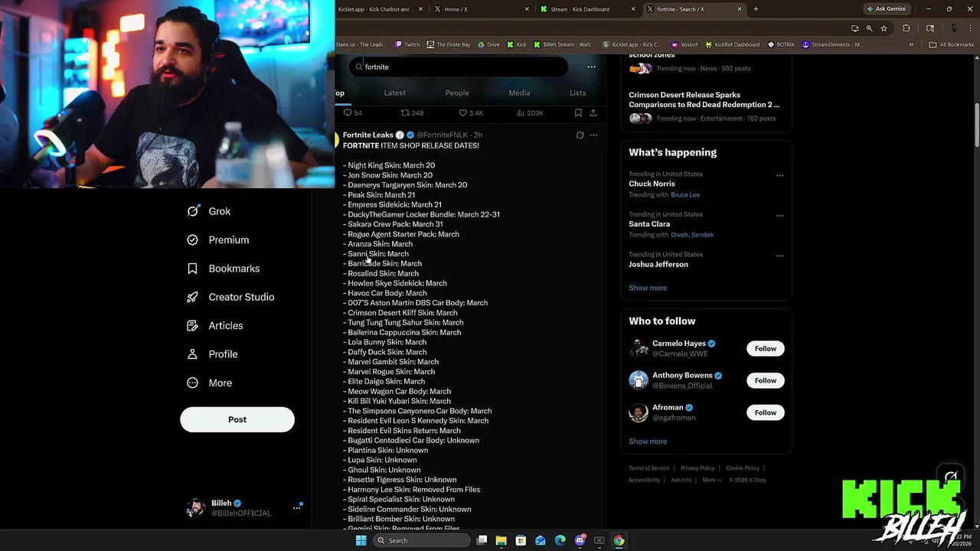This screenshot has height=551, width=980.
Task: Open the Fortnite Leaks post more menu
Action: point(593,135)
